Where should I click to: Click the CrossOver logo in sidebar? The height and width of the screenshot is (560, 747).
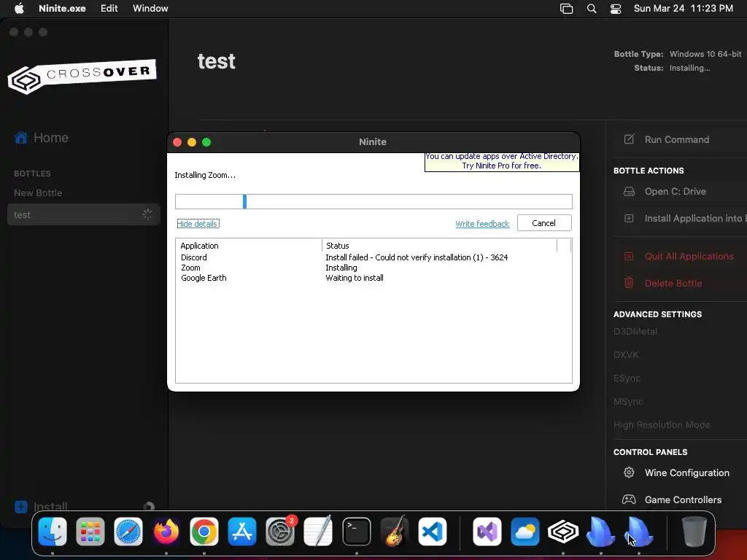tap(82, 76)
